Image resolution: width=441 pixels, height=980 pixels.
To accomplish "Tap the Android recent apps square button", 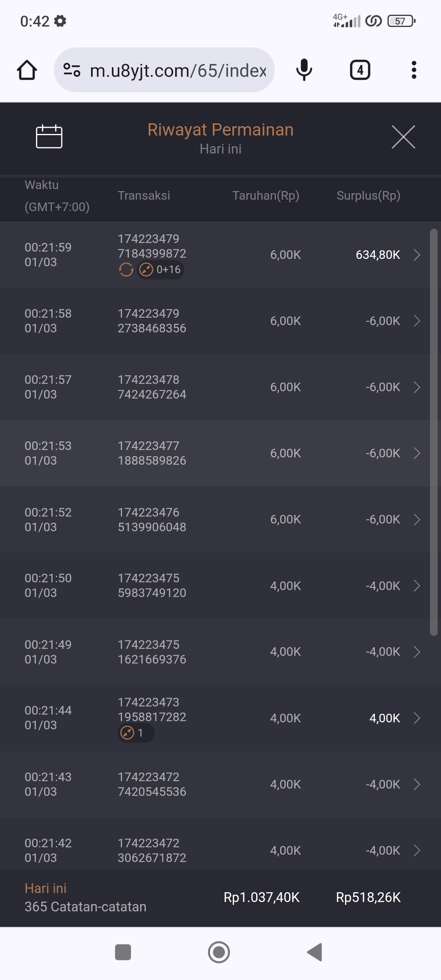I will [123, 952].
